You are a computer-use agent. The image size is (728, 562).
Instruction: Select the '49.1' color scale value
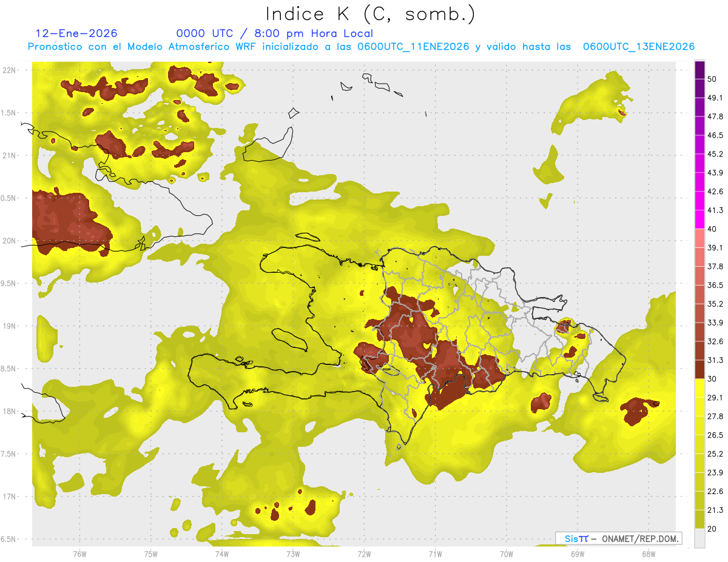(x=715, y=98)
